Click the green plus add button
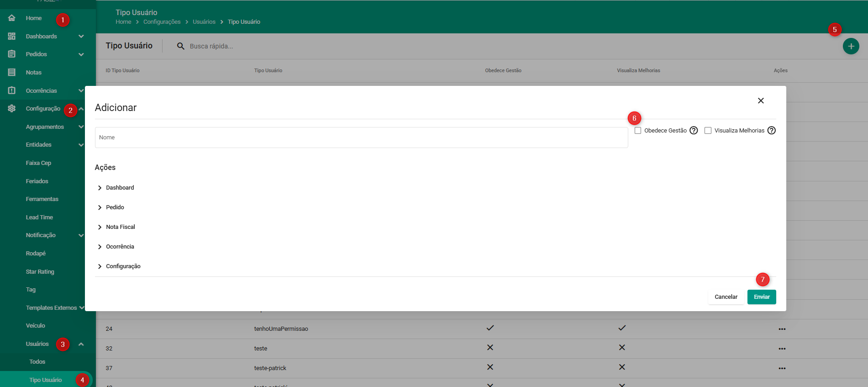The width and height of the screenshot is (868, 387). point(851,46)
